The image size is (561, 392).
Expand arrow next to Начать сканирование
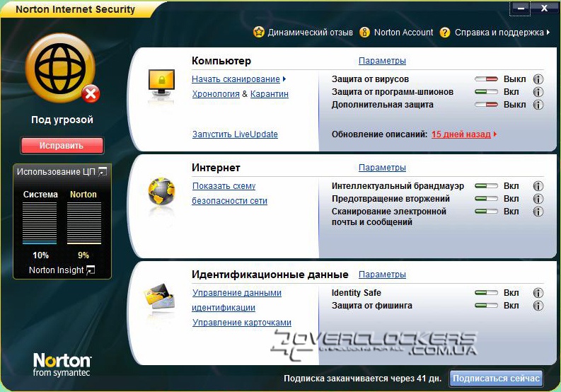coord(284,79)
